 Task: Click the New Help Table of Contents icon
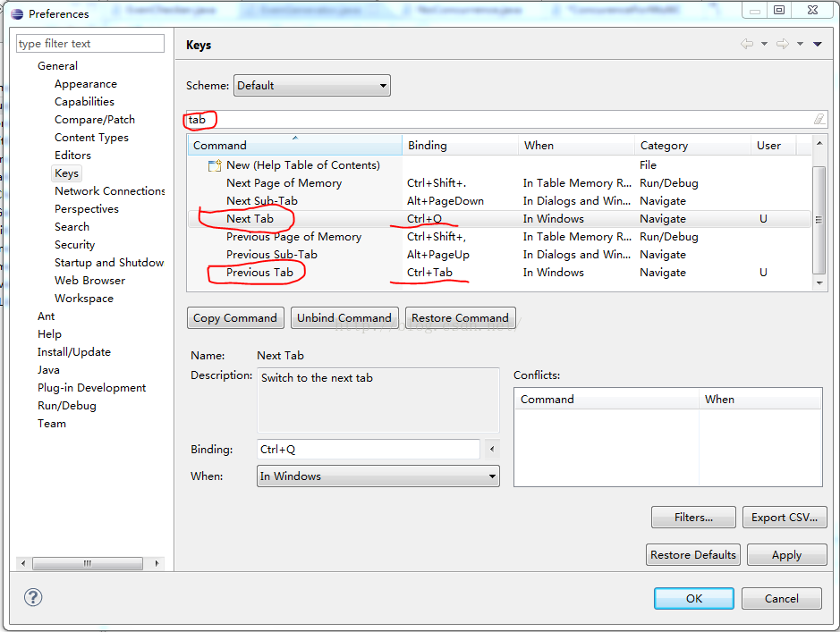pos(215,165)
